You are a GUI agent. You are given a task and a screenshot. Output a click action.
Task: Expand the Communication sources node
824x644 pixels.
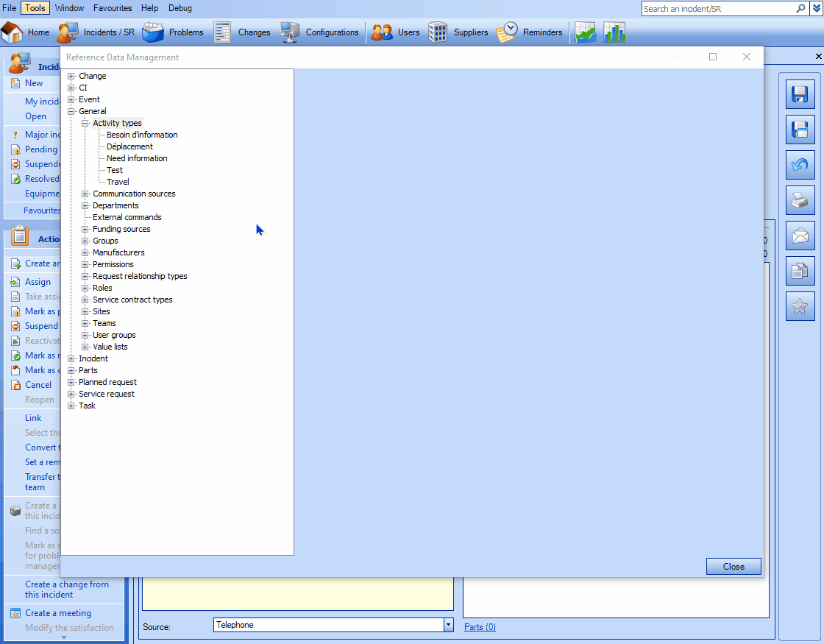pyautogui.click(x=85, y=194)
